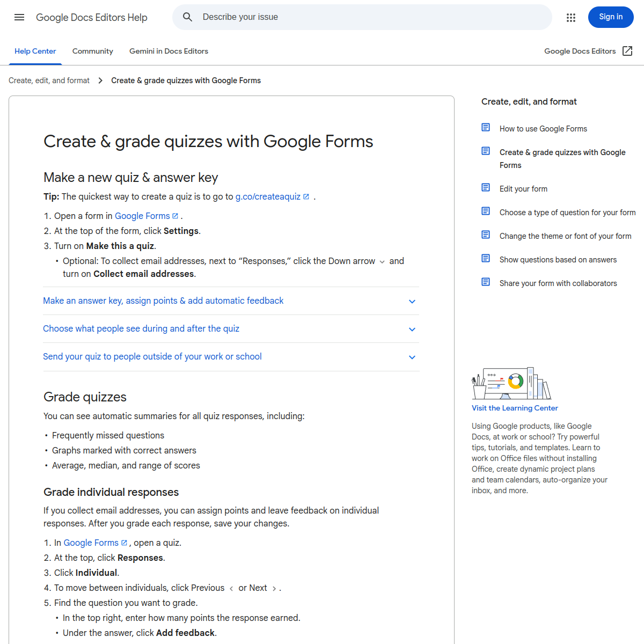Click the search magnifier icon
This screenshot has width=644, height=644.
pos(187,17)
